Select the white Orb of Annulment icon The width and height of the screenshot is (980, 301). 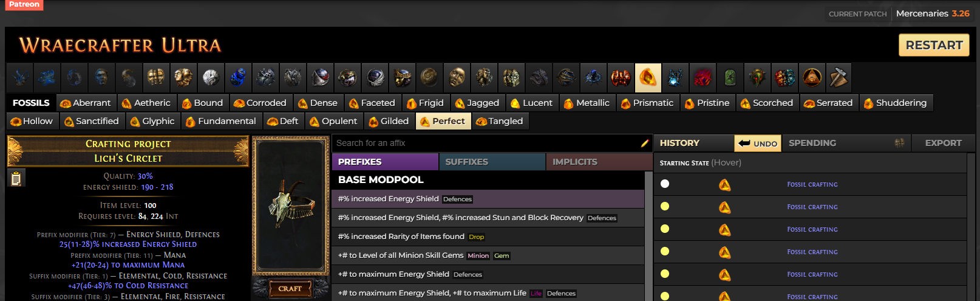(x=211, y=77)
